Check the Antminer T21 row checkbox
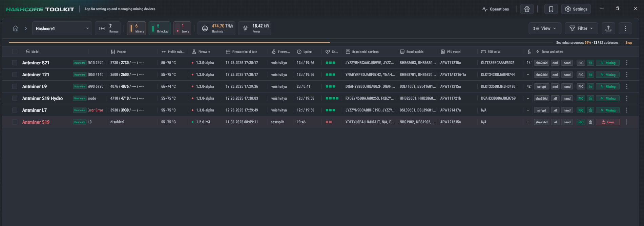The image size is (644, 226). click(x=15, y=75)
